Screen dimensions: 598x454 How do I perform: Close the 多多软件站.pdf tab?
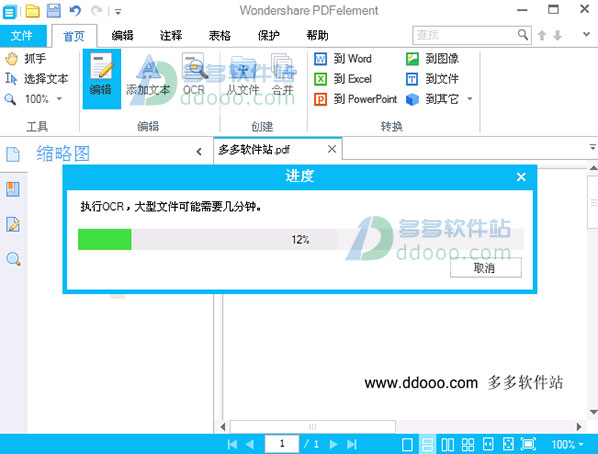[332, 149]
